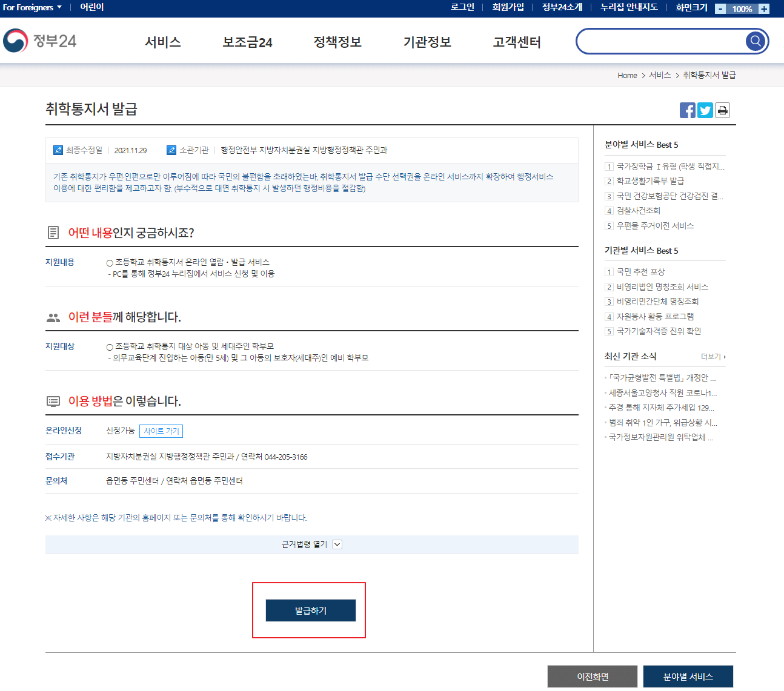Click 로그인 link
The width and height of the screenshot is (784, 691).
tap(462, 7)
